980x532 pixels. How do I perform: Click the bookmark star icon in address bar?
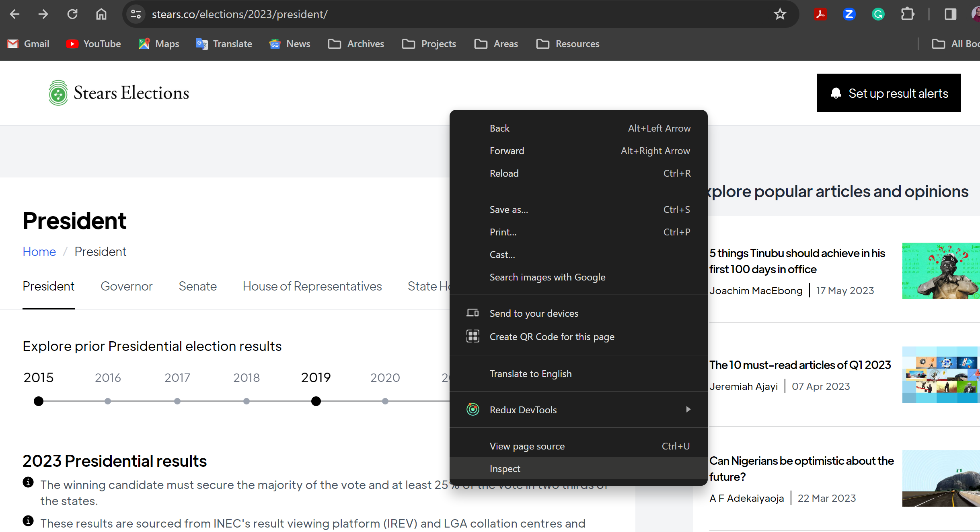(780, 14)
